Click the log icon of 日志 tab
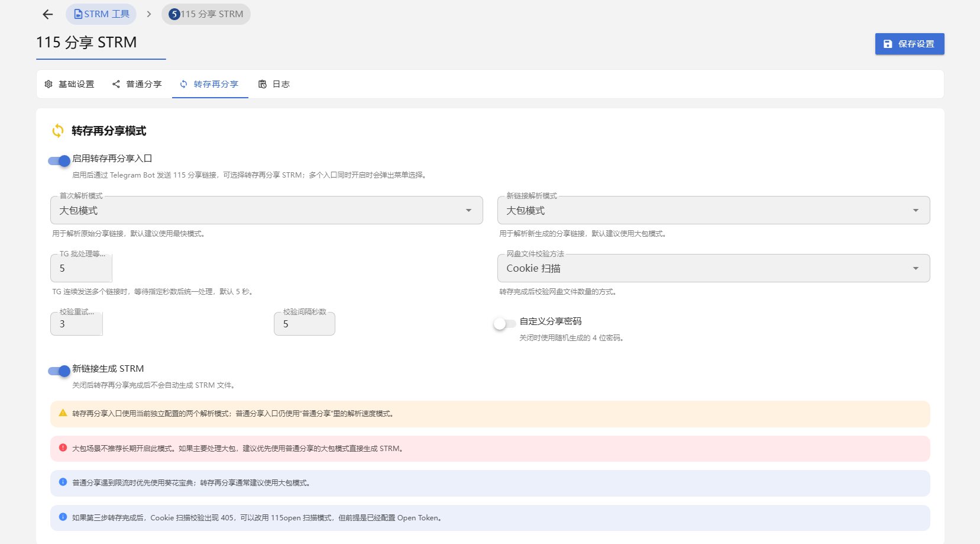The image size is (980, 544). (x=263, y=84)
